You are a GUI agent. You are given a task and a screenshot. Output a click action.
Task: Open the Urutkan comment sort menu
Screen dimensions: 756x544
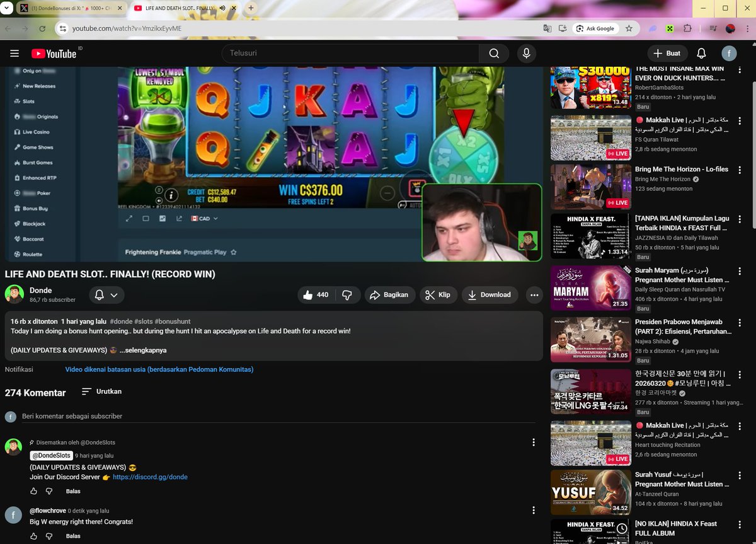[x=102, y=391]
